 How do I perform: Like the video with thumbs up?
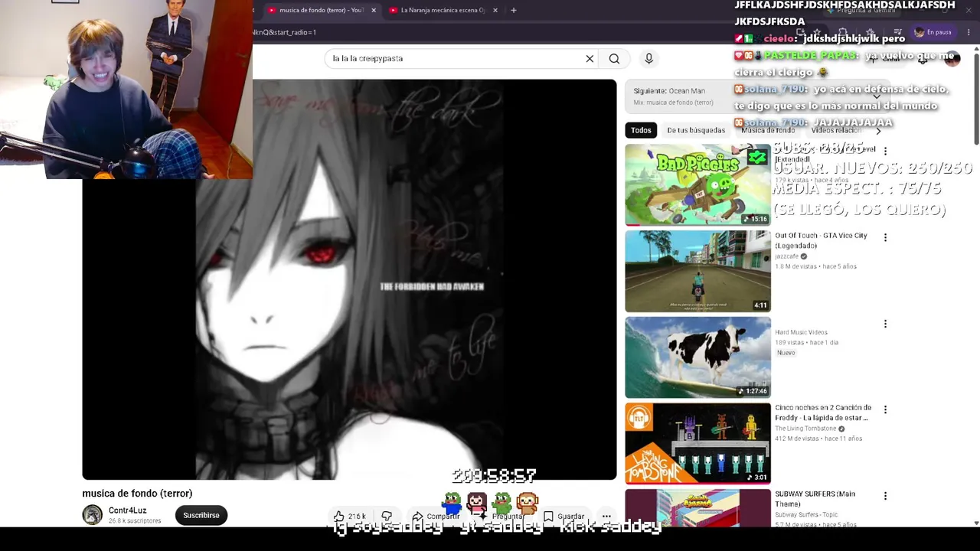(349, 517)
